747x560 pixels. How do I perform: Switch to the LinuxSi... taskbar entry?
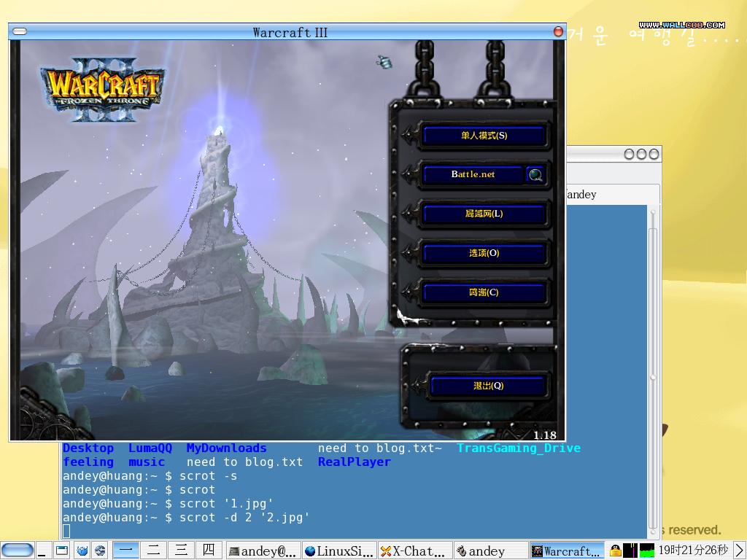339,551
